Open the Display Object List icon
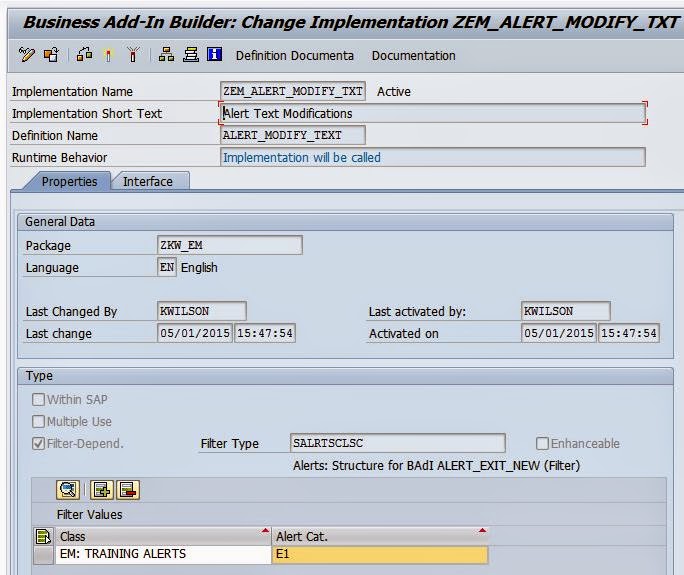 [x=191, y=55]
